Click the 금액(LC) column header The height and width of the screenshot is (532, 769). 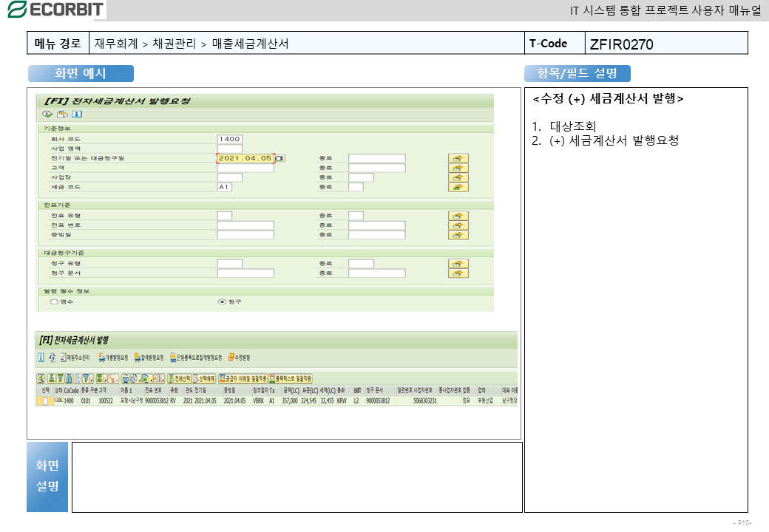point(291,390)
